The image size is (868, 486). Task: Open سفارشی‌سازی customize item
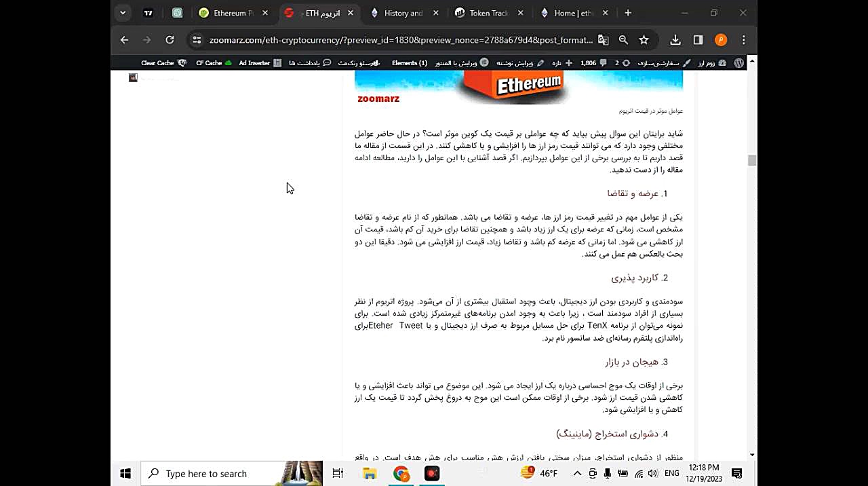664,63
